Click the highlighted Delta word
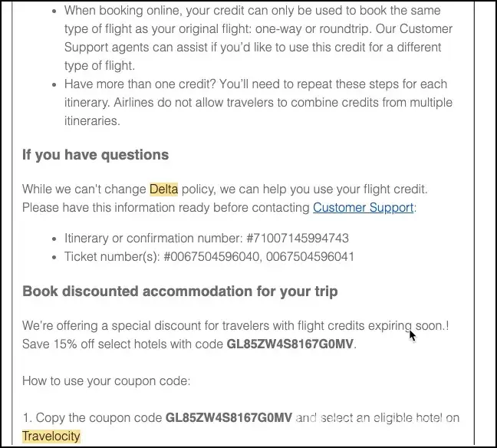 163,189
